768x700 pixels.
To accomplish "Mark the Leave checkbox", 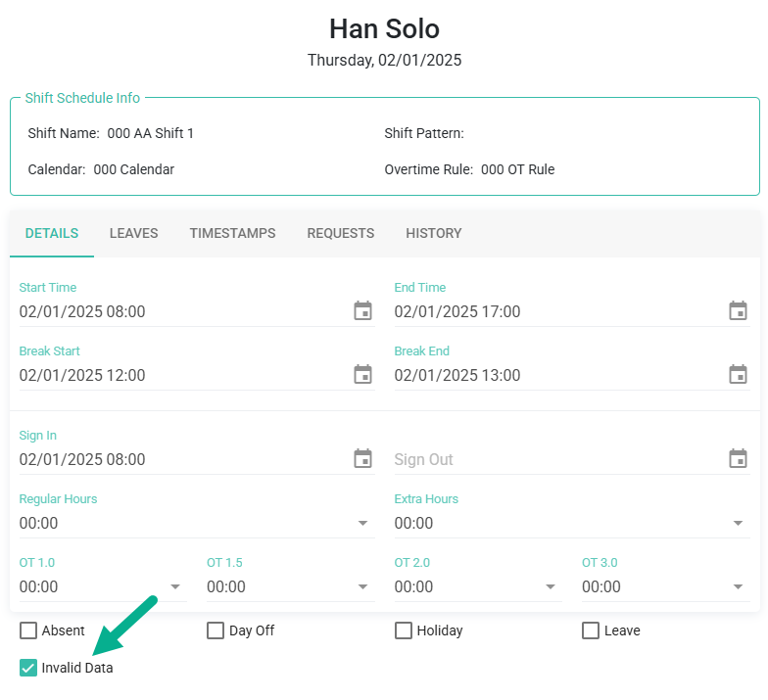I will tap(591, 630).
